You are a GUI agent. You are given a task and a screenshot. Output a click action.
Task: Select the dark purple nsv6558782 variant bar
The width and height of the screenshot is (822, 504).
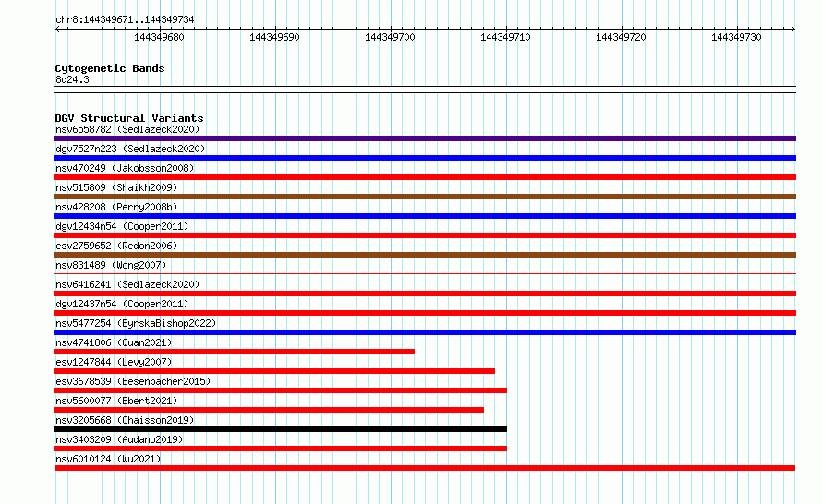[x=425, y=138]
